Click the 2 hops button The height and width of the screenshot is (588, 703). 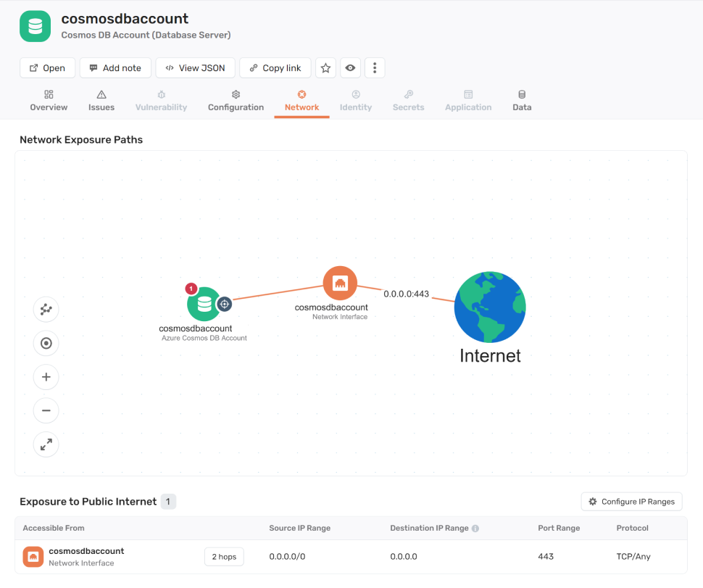(x=224, y=557)
